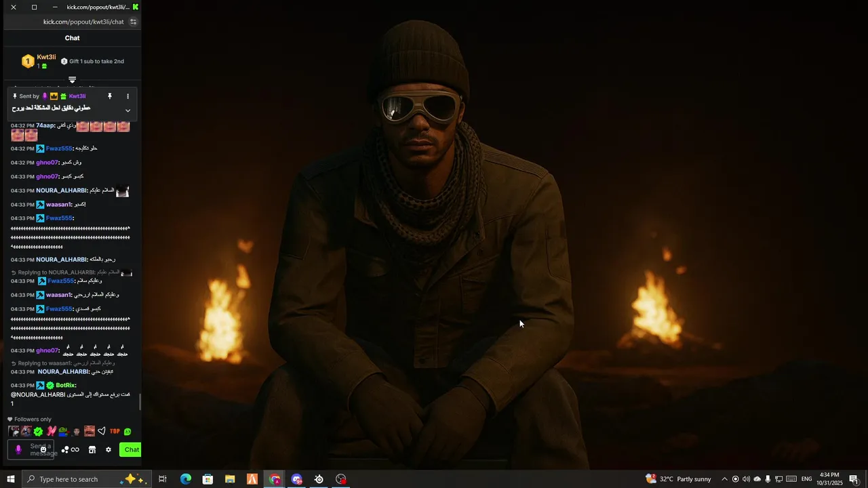Image resolution: width=868 pixels, height=488 pixels.
Task: Click the Chat header title
Action: pos(73,38)
